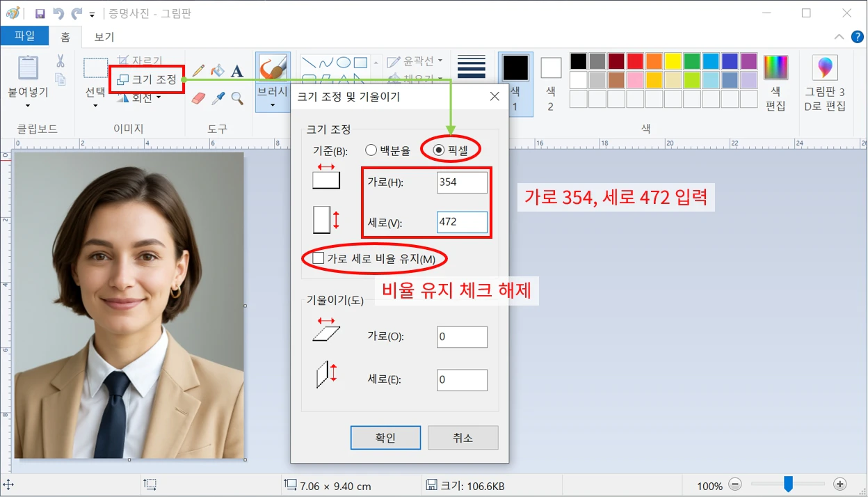The image size is (868, 497).
Task: Select the 백분율 radio button
Action: [x=369, y=148]
